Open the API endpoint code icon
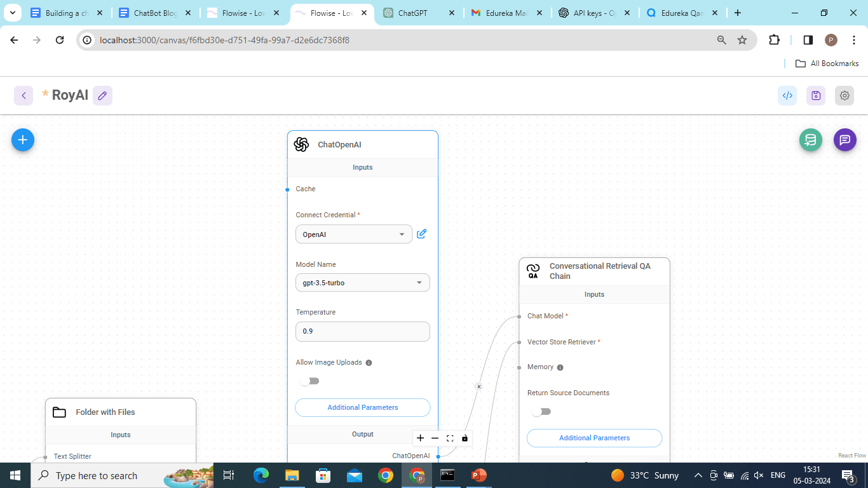This screenshot has width=868, height=488. (787, 96)
